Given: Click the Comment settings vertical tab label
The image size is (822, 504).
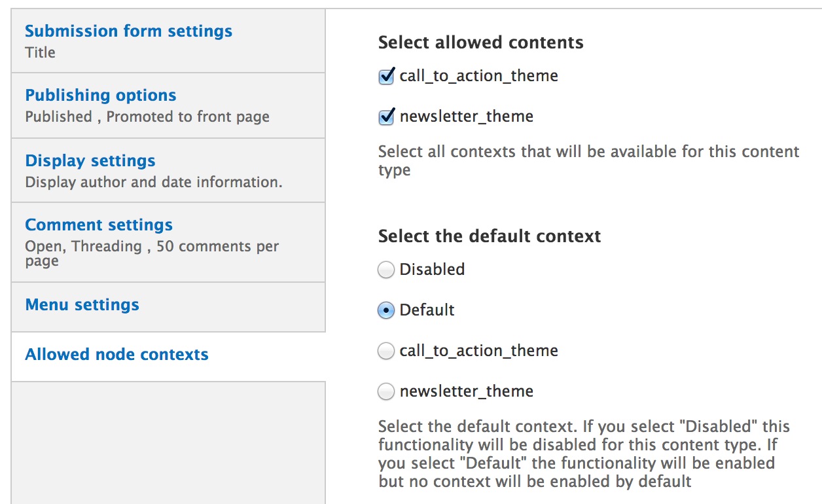Looking at the screenshot, I should tap(99, 225).
